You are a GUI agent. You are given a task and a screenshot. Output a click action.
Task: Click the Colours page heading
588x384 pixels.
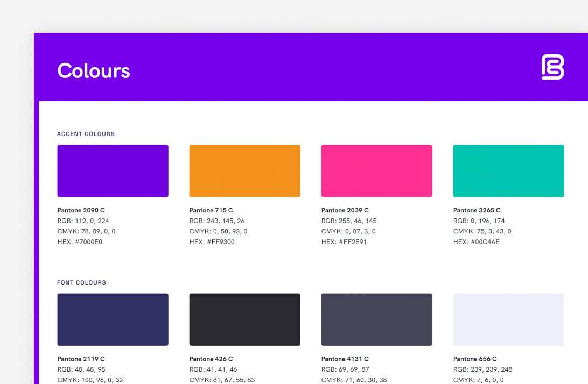(x=93, y=70)
